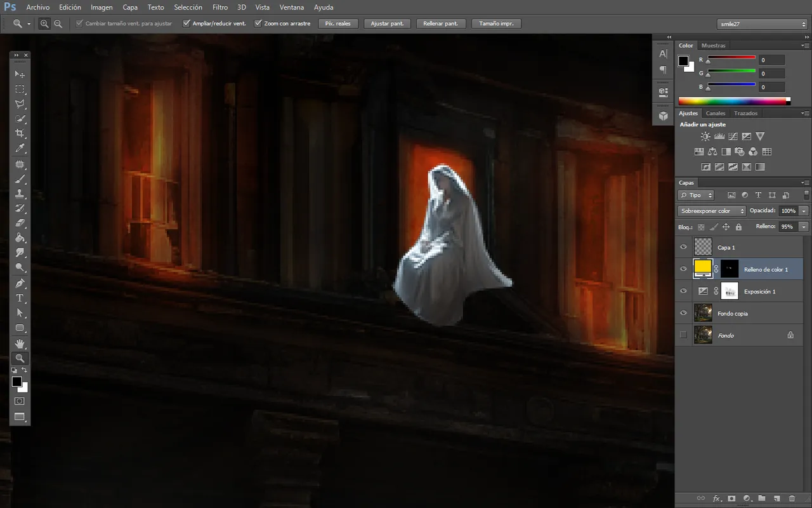Open the Opacidad slider dropdown arrow
The image size is (812, 508).
click(804, 211)
